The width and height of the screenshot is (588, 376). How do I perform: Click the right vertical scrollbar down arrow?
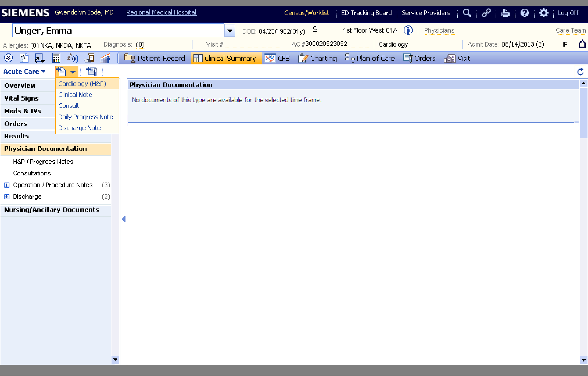(x=583, y=360)
